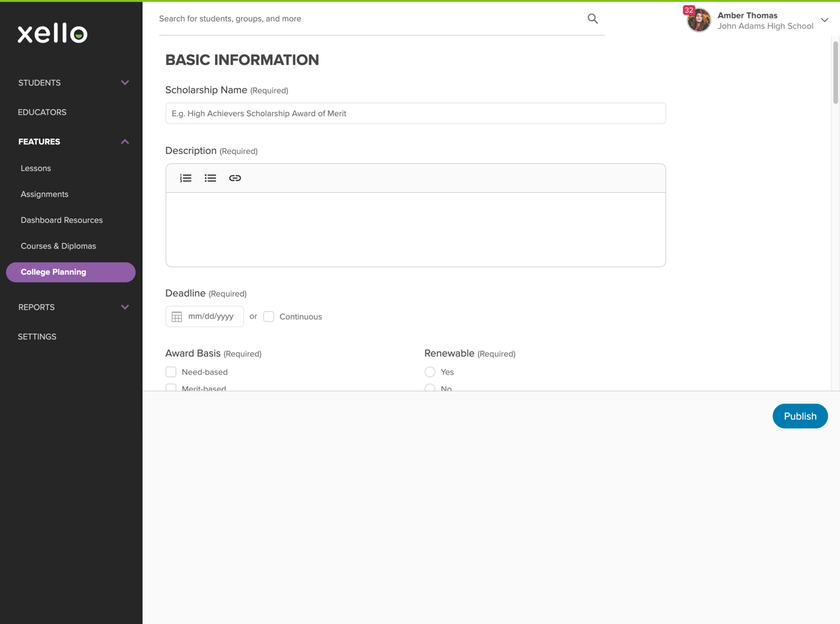Screen dimensions: 840x624
Task: Select No for Renewable
Action: pyautogui.click(x=430, y=387)
